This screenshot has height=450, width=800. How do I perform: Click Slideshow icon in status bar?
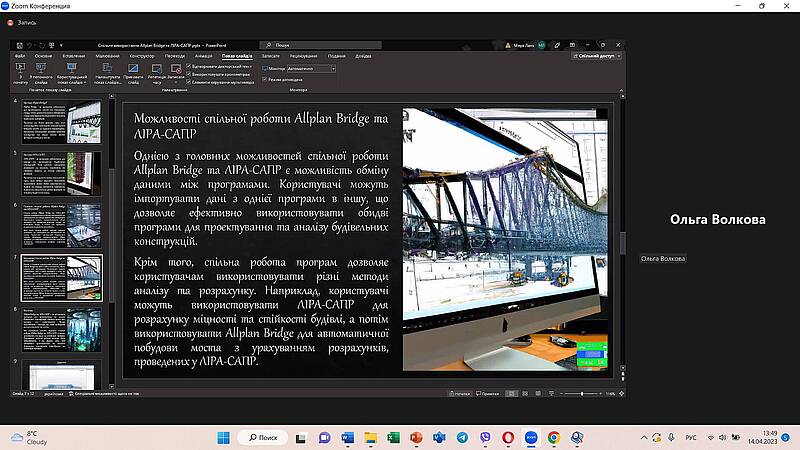[552, 393]
